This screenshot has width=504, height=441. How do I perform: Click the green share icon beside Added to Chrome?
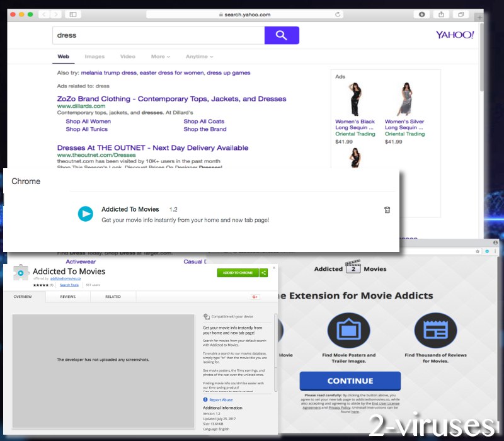tap(264, 273)
